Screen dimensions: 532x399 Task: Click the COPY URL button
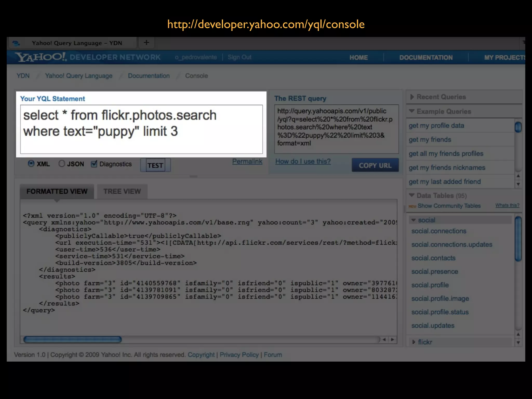375,165
